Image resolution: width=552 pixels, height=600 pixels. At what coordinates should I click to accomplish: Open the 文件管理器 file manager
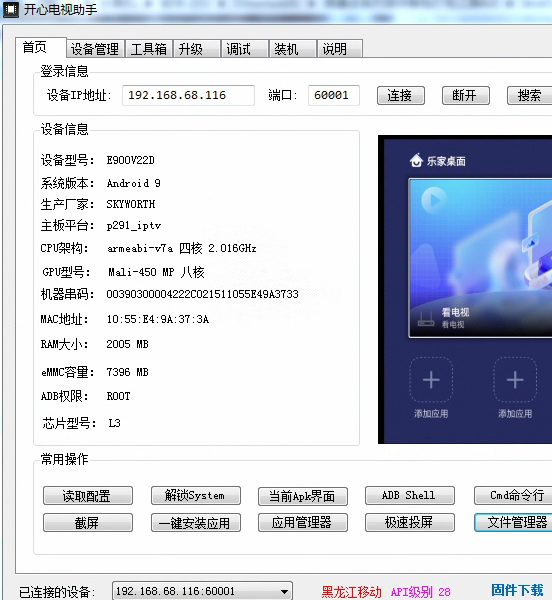pos(513,523)
